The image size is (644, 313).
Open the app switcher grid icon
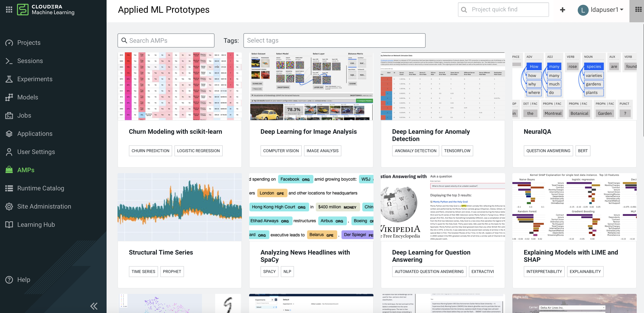pyautogui.click(x=9, y=10)
